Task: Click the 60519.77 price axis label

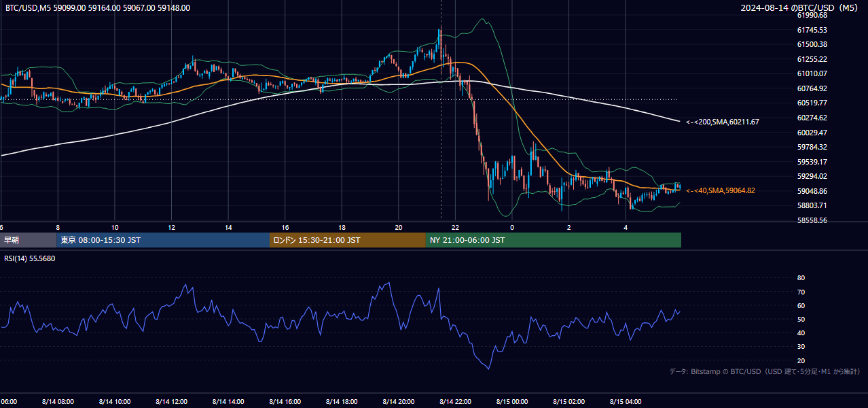Action: 812,103
